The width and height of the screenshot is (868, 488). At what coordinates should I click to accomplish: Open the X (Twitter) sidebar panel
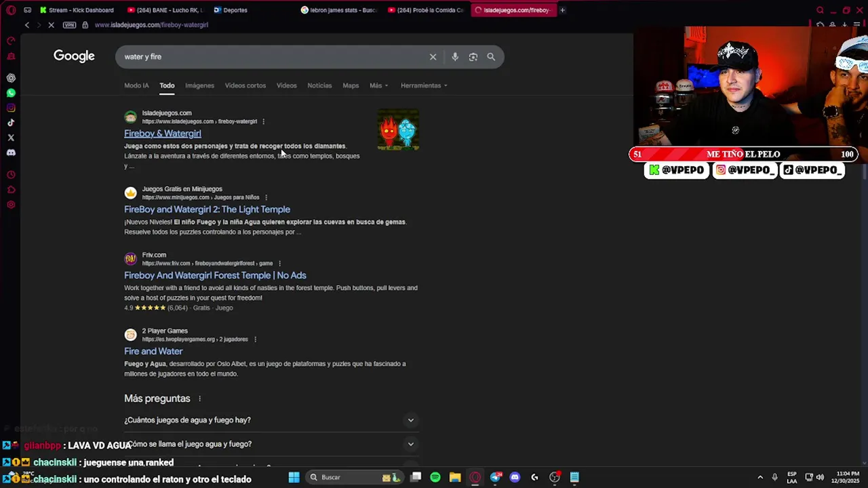pyautogui.click(x=11, y=138)
